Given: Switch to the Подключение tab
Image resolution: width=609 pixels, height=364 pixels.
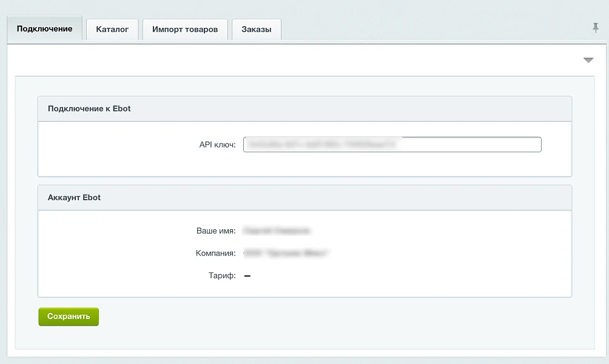Looking at the screenshot, I should 45,29.
